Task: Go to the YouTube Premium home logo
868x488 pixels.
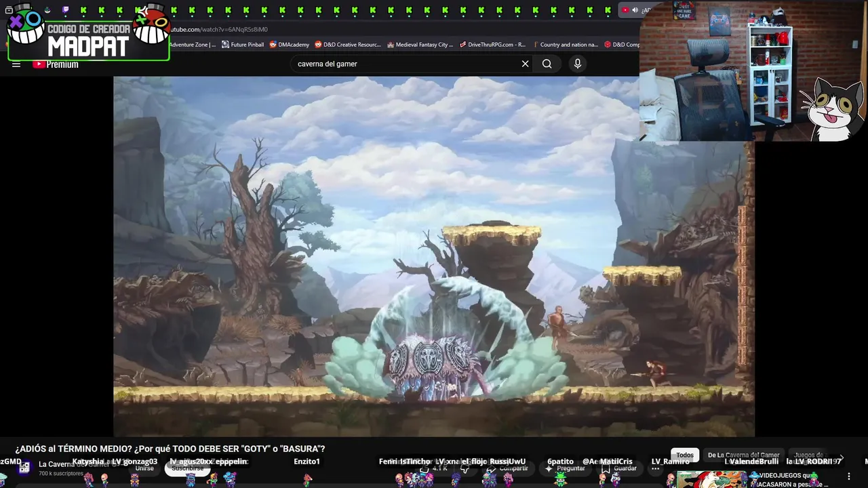Action: pyautogui.click(x=56, y=64)
